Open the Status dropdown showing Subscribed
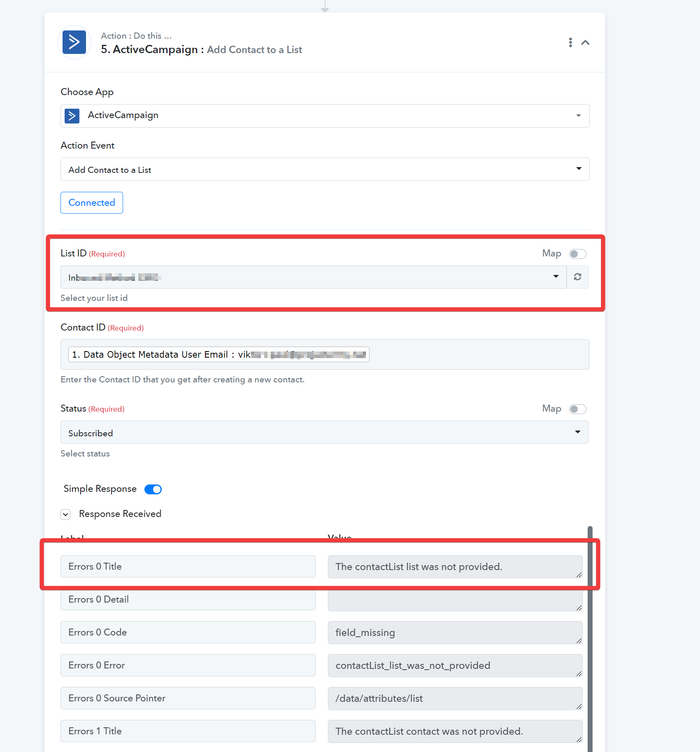This screenshot has width=700, height=752. 324,432
